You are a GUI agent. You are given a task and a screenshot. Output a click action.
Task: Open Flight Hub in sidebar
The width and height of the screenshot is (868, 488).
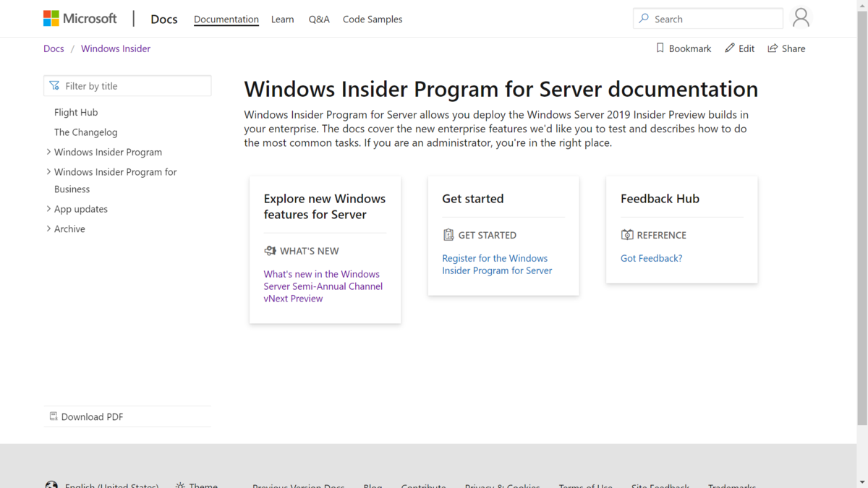(76, 112)
